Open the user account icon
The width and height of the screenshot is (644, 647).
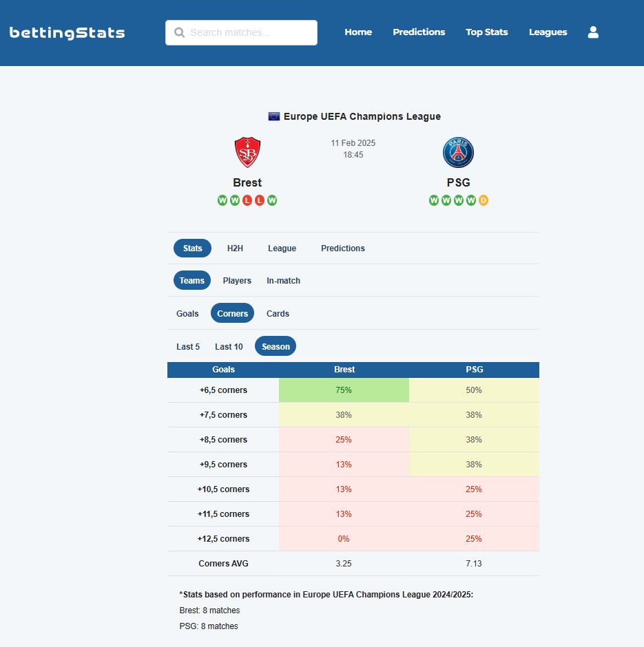(x=593, y=32)
